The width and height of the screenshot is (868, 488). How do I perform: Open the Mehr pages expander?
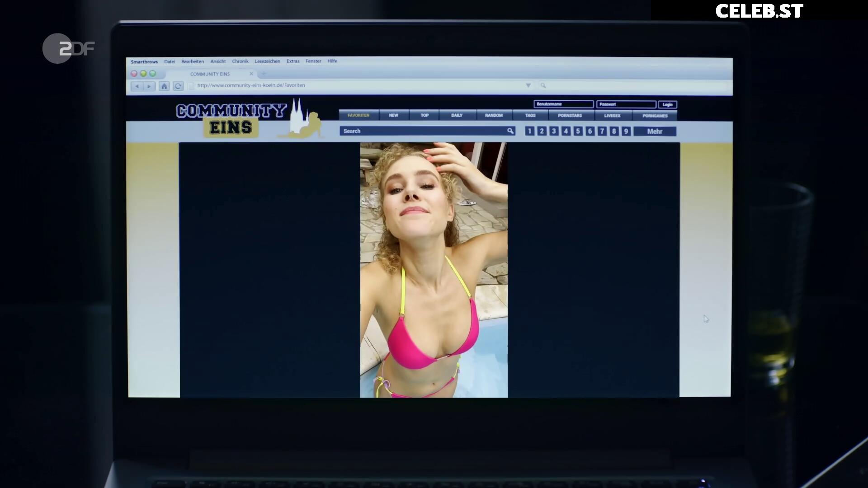click(x=654, y=131)
